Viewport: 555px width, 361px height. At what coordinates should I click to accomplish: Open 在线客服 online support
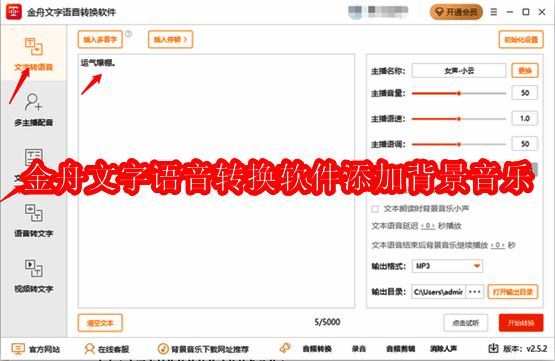107,349
